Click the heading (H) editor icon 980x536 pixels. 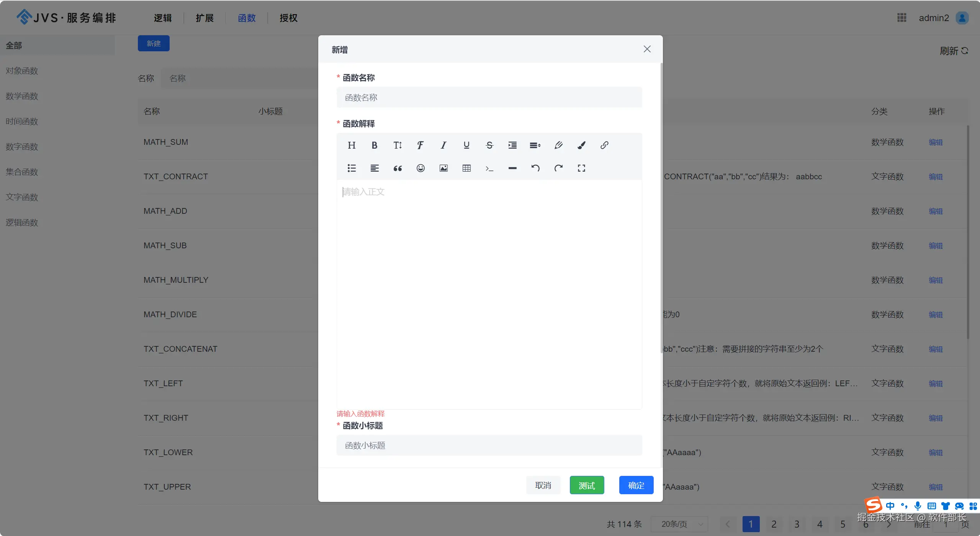352,145
